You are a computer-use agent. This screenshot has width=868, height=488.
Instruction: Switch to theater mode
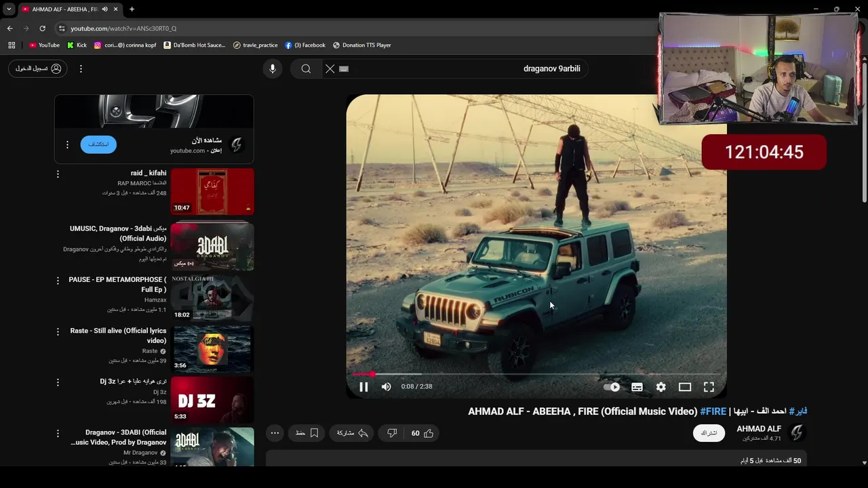click(x=685, y=387)
